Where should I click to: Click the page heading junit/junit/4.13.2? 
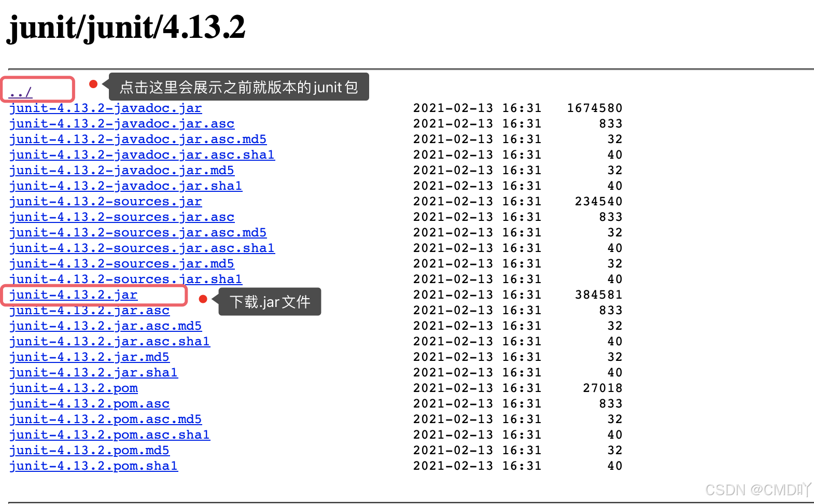127,27
